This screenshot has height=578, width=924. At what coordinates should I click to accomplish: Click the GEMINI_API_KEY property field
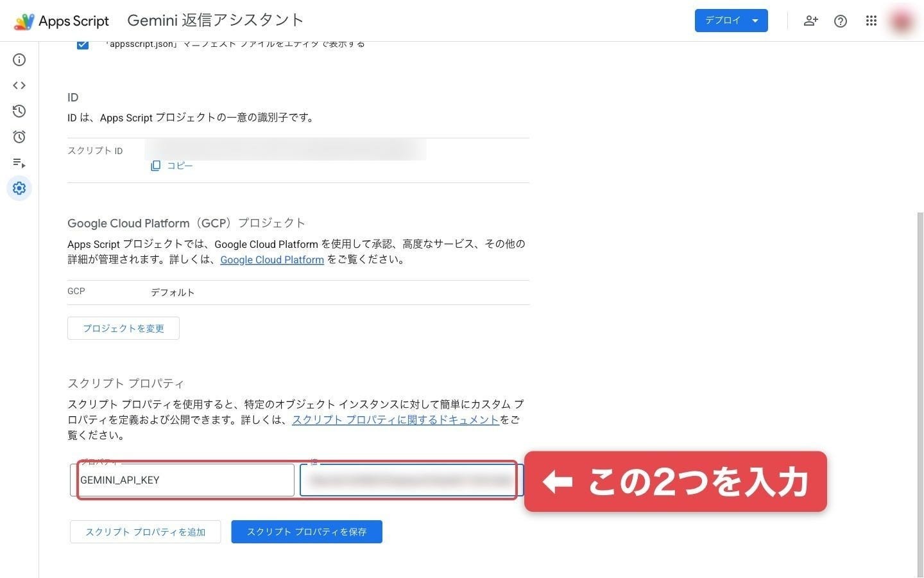coord(182,480)
